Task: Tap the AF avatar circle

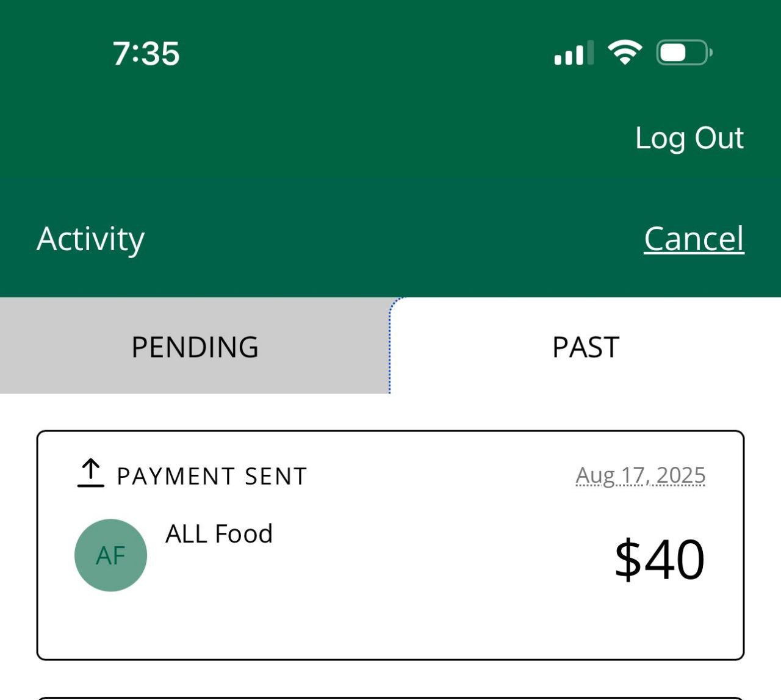Action: pos(110,555)
